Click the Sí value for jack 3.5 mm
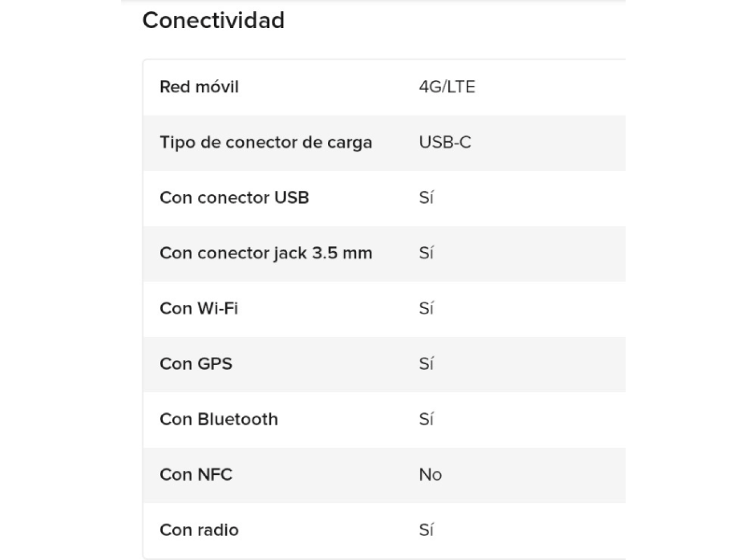The width and height of the screenshot is (747, 560). (x=426, y=253)
